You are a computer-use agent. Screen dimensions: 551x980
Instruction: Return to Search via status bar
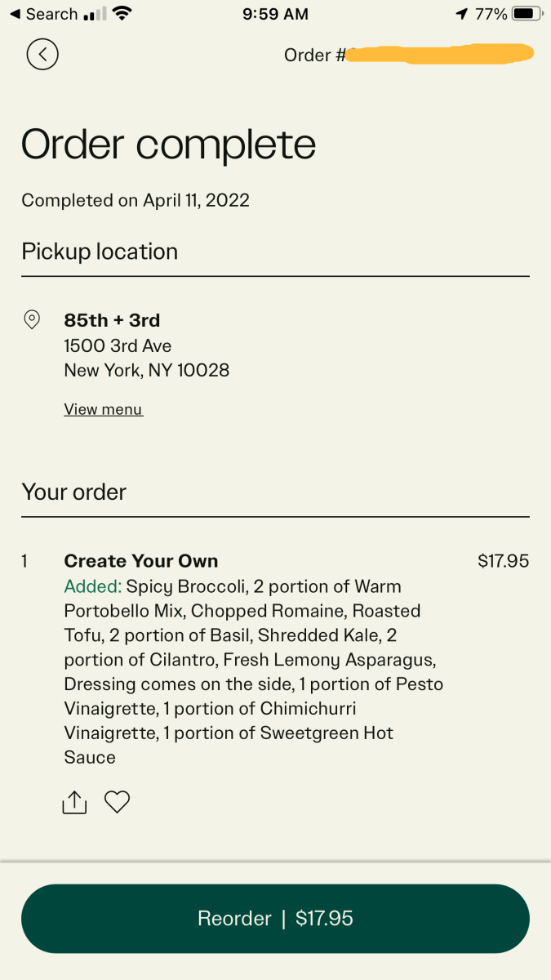pyautogui.click(x=43, y=14)
